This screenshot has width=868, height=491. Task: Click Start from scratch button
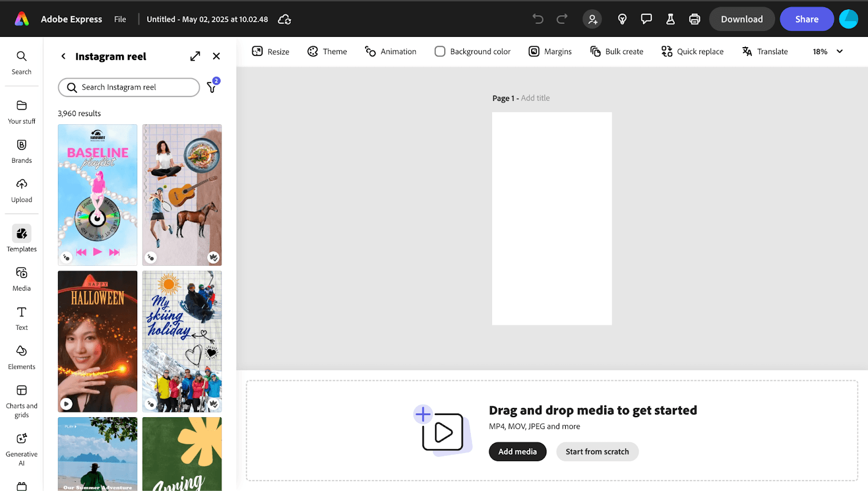coord(597,451)
